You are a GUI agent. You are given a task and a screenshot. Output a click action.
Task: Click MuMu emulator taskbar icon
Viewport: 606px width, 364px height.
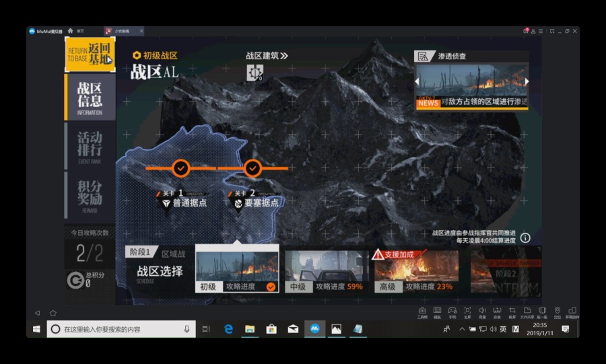click(x=314, y=329)
